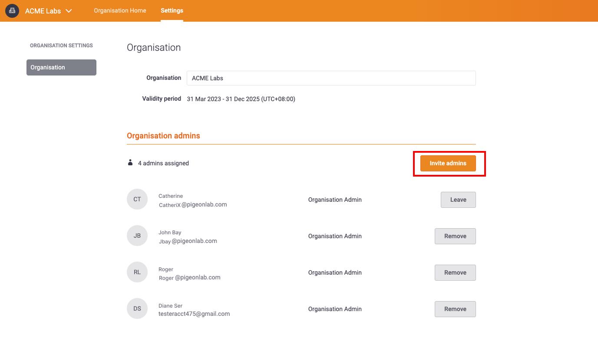Viewport: 598px width, 364px height.
Task: Switch to the Settings tab
Action: [x=172, y=10]
